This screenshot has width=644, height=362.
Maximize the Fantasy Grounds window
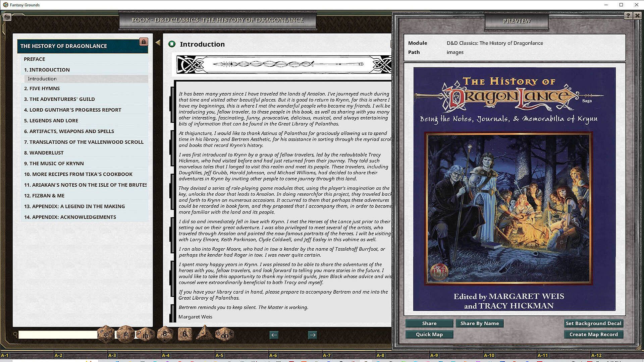621,5
